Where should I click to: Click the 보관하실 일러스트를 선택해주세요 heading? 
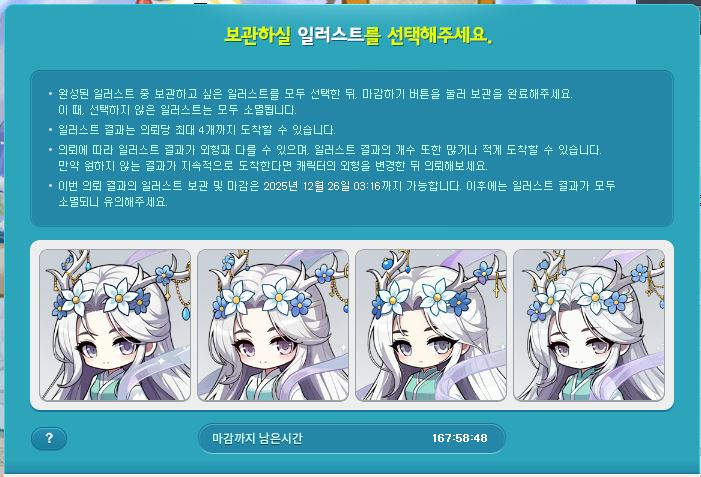358,35
